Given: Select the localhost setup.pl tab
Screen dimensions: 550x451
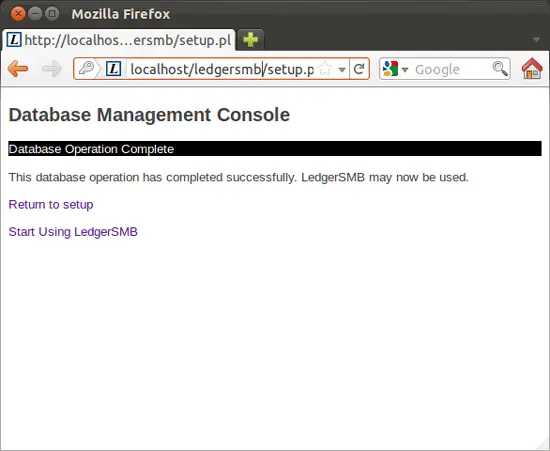Looking at the screenshot, I should point(119,40).
